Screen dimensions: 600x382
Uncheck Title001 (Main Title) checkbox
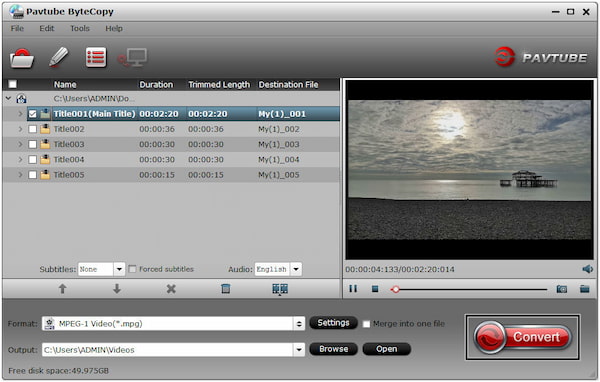click(33, 114)
